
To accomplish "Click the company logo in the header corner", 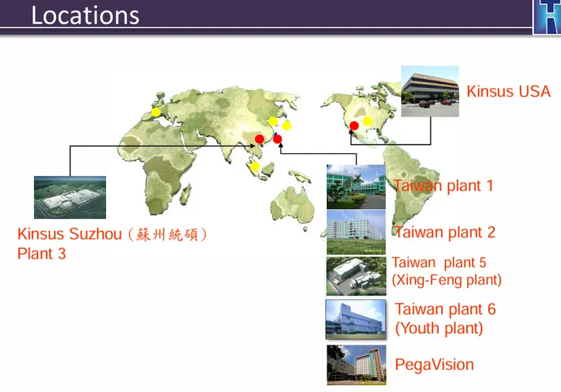I will click(x=547, y=17).
